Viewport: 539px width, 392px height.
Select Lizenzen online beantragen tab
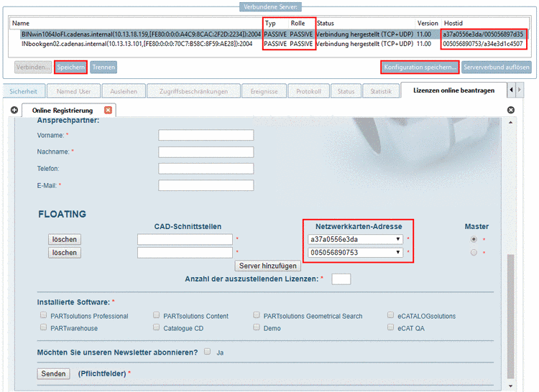453,90
